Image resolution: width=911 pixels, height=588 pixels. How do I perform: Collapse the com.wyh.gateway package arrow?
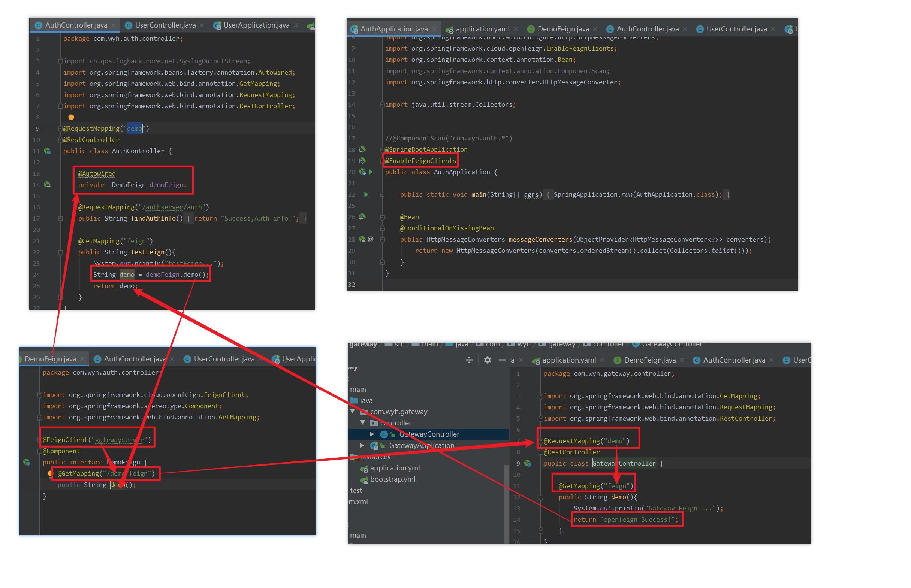[353, 412]
